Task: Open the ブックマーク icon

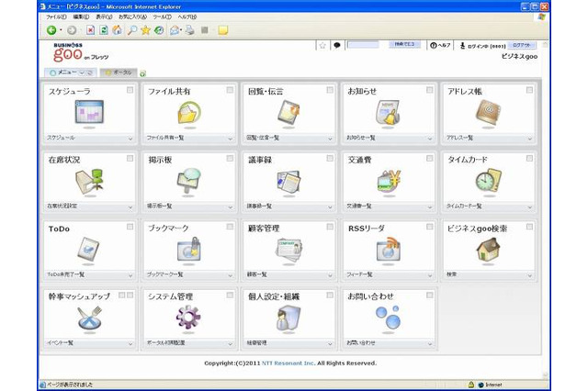Action: (189, 250)
